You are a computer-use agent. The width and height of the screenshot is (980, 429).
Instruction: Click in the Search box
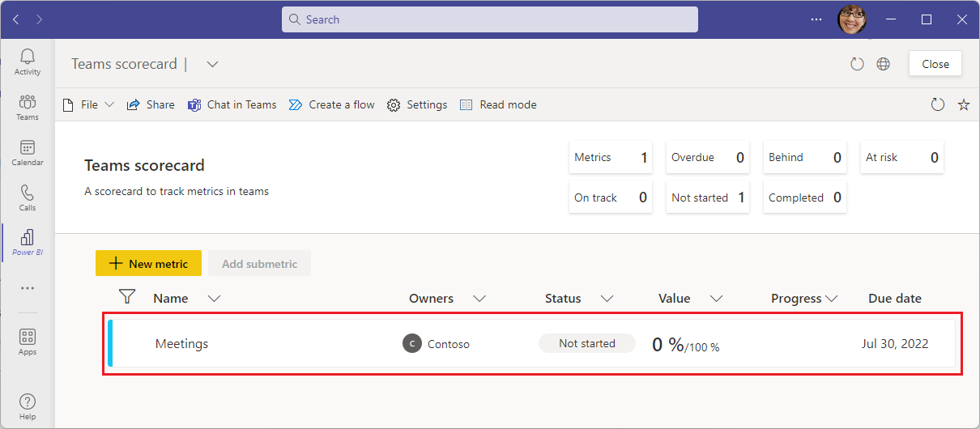[x=490, y=19]
